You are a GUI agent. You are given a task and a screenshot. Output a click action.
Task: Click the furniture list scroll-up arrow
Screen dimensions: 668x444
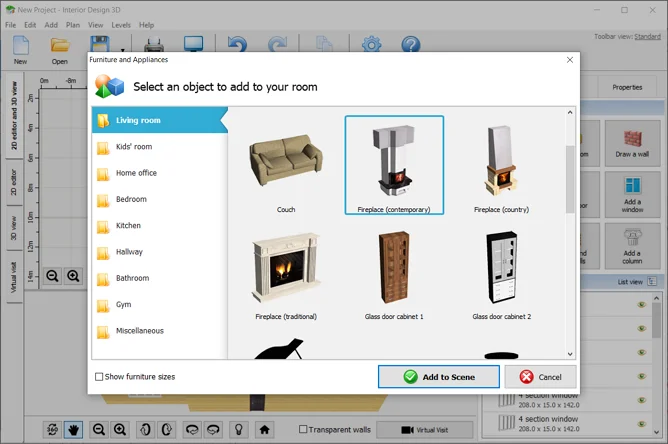pyautogui.click(x=570, y=112)
